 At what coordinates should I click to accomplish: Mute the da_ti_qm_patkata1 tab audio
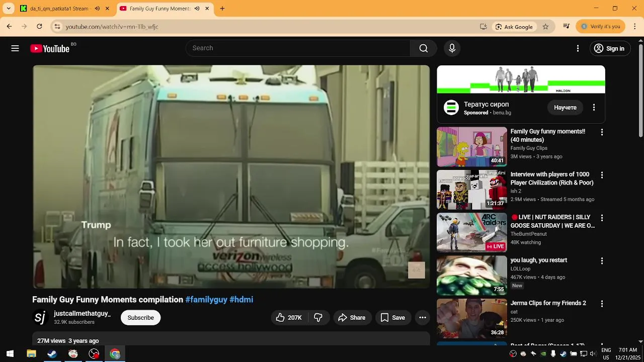click(x=97, y=9)
